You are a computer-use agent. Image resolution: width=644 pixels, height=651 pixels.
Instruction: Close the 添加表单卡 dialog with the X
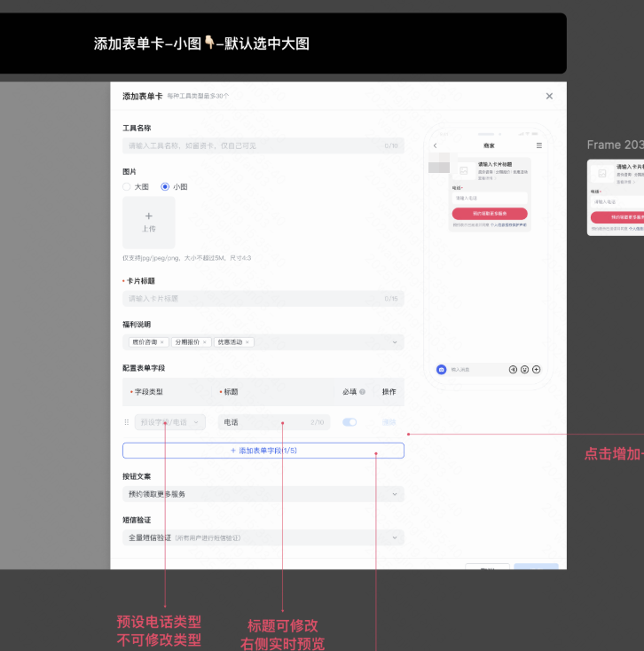549,96
